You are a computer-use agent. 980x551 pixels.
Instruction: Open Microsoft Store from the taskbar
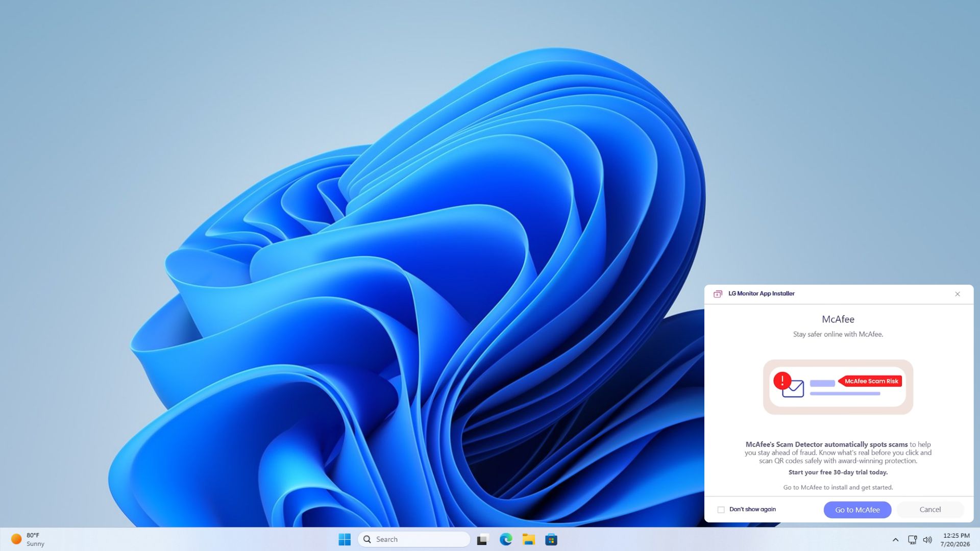point(551,539)
